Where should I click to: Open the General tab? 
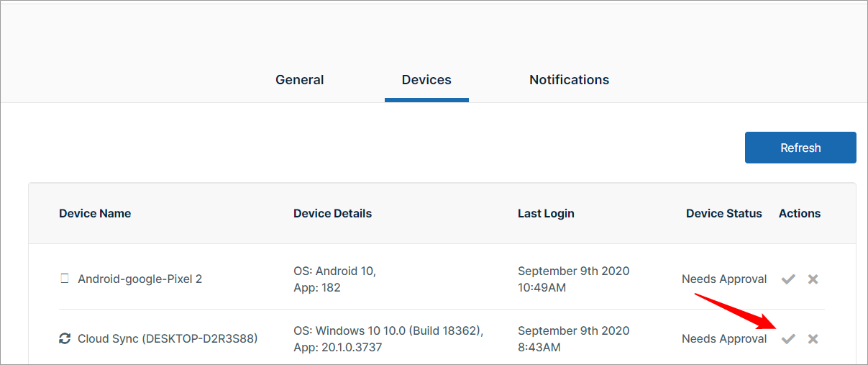(x=299, y=80)
